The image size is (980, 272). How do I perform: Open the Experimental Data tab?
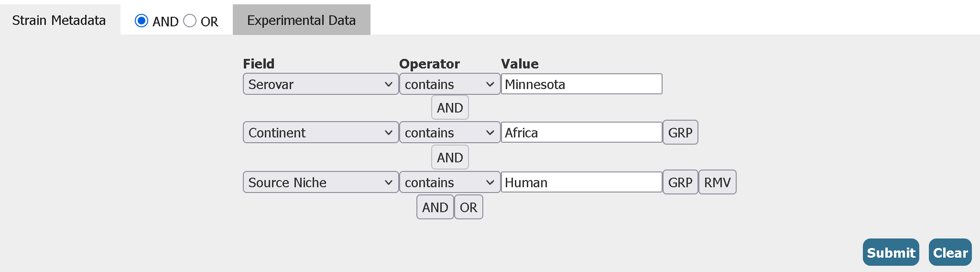[x=301, y=20]
